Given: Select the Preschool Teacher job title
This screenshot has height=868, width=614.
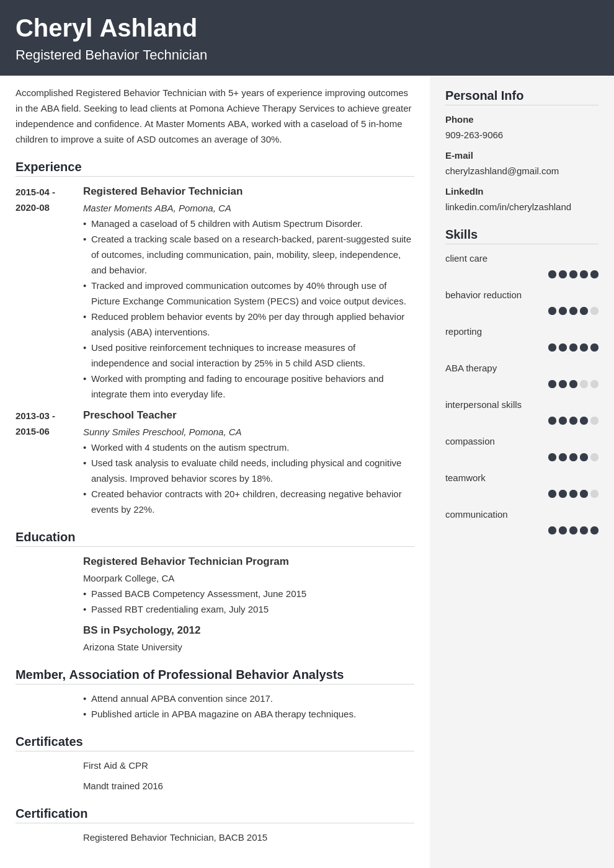Looking at the screenshot, I should 130,415.
